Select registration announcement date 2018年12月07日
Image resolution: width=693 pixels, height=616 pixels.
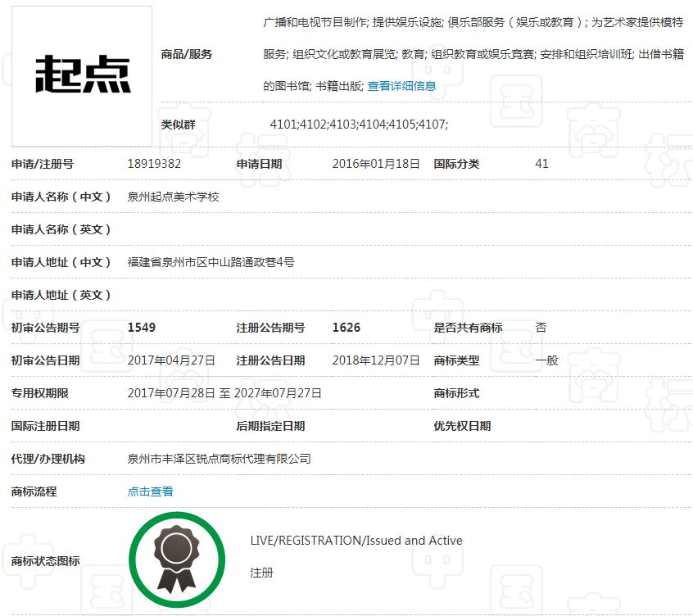point(376,360)
